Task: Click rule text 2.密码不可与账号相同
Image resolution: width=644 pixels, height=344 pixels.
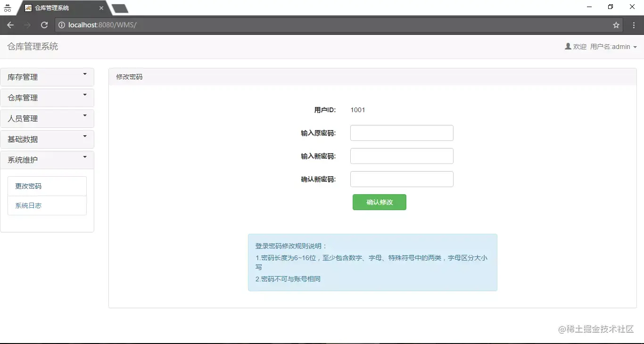Action: (x=288, y=279)
